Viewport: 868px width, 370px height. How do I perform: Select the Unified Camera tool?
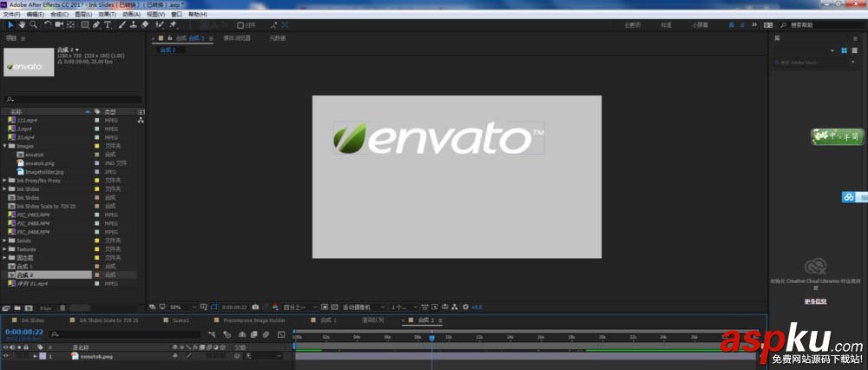click(x=59, y=25)
